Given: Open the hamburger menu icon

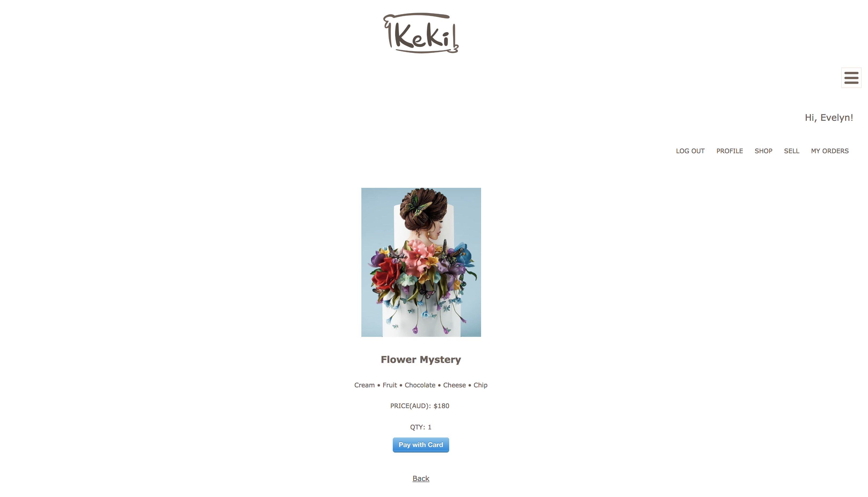Looking at the screenshot, I should point(851,78).
